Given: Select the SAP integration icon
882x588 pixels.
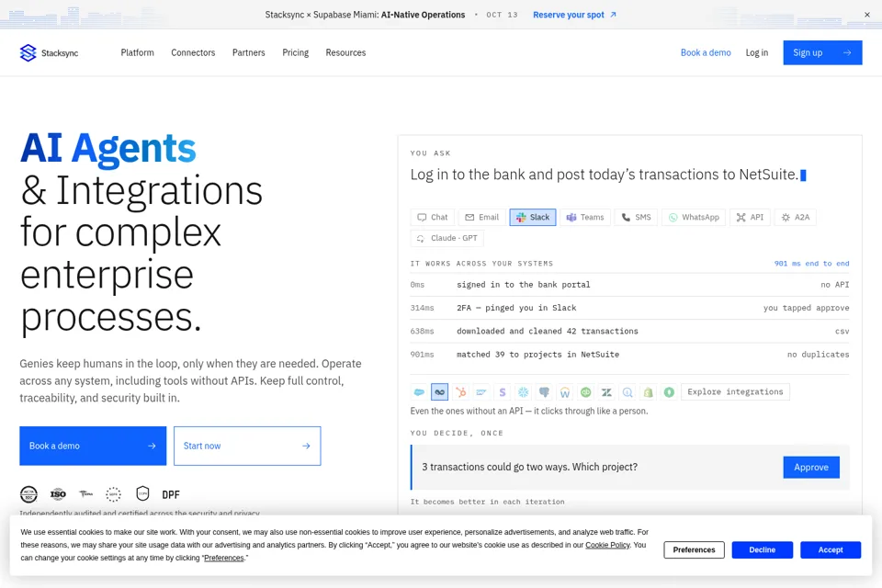Looking at the screenshot, I should point(481,391).
